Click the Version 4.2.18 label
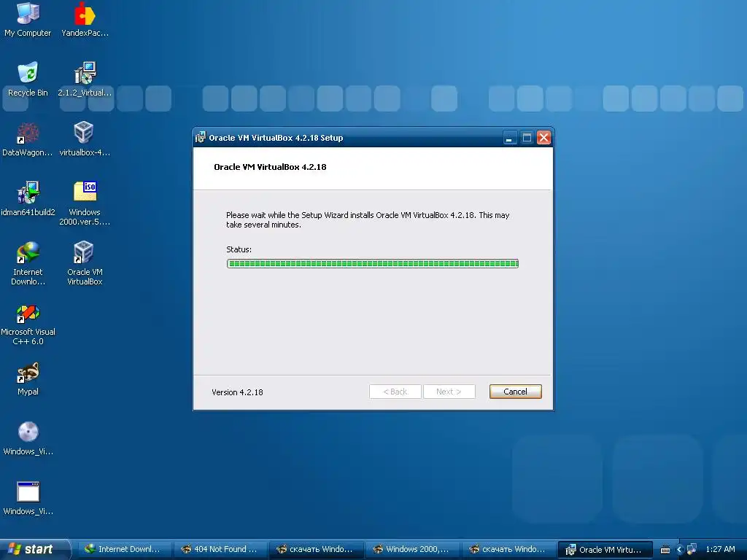Viewport: 747px width, 560px height. [x=237, y=392]
